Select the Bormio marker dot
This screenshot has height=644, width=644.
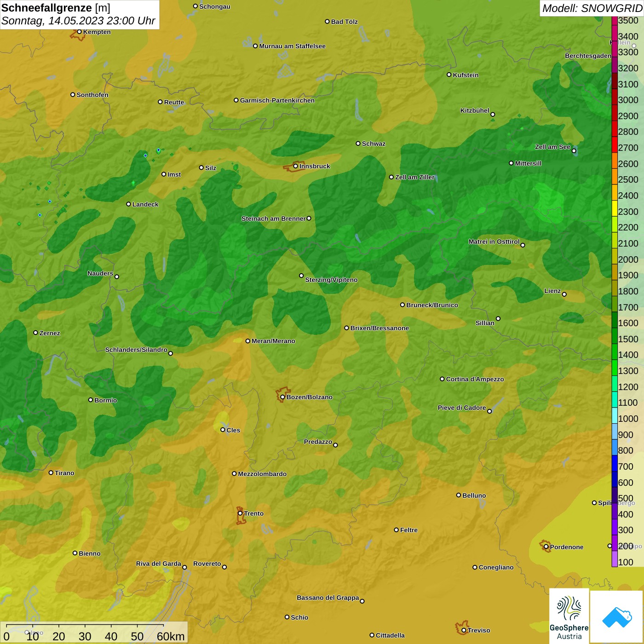pos(91,400)
